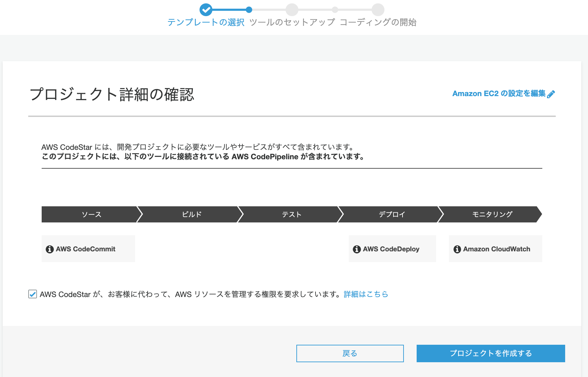Click the コーディングの開始 grey step circle
Viewport: 588px width, 377px height.
click(x=378, y=10)
